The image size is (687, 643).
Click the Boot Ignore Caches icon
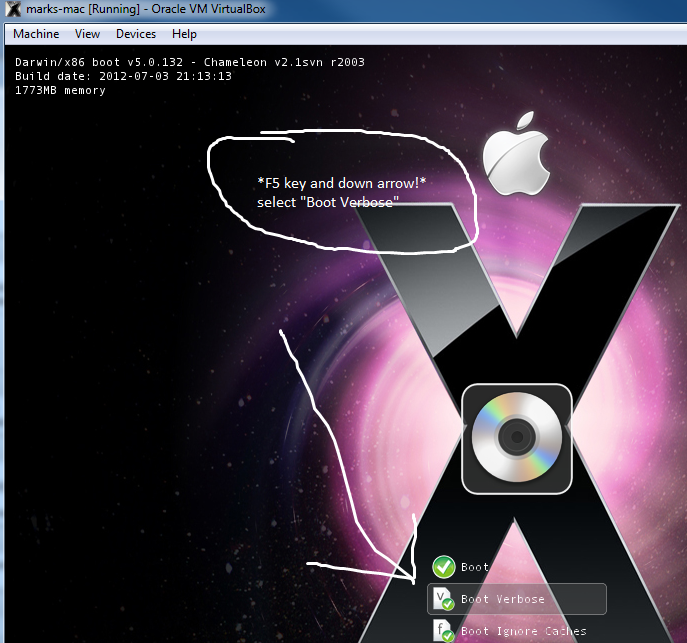click(x=443, y=631)
